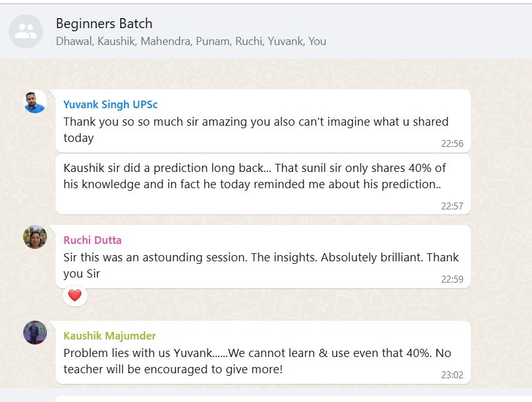Click the group member names list

point(191,41)
